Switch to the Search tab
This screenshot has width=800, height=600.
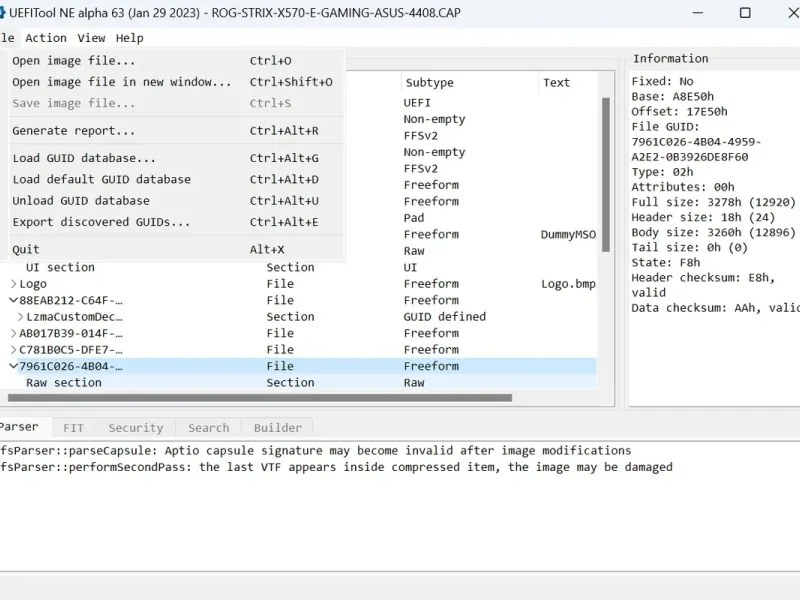209,428
